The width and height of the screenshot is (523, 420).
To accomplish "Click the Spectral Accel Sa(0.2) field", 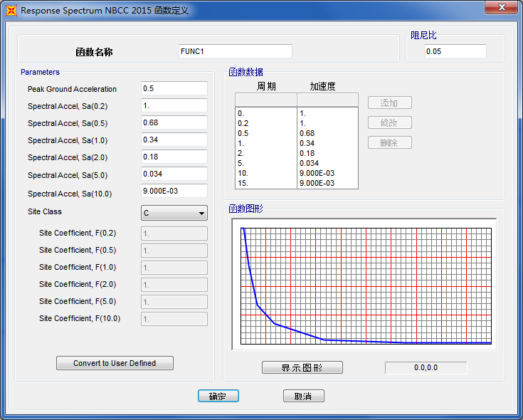I will click(174, 106).
